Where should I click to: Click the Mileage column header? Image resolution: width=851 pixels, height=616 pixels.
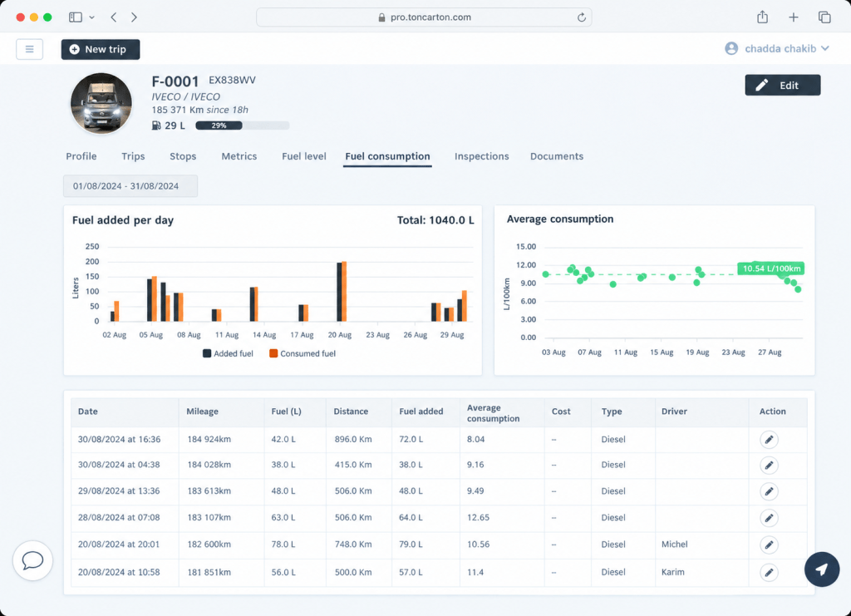(x=203, y=411)
